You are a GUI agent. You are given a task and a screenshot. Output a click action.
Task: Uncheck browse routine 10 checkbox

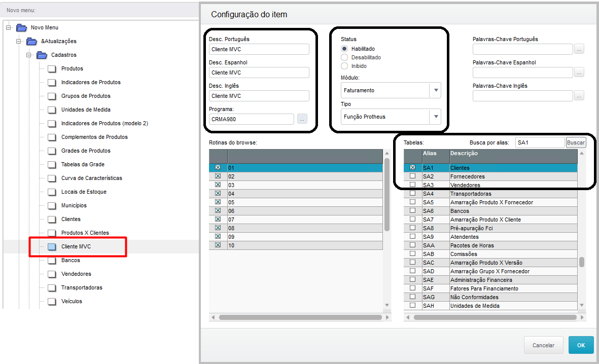[x=218, y=245]
